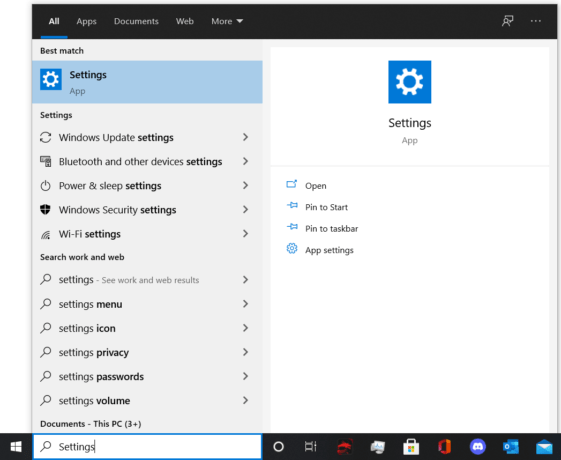The image size is (561, 460).
Task: Switch to the All tab
Action: tap(54, 21)
